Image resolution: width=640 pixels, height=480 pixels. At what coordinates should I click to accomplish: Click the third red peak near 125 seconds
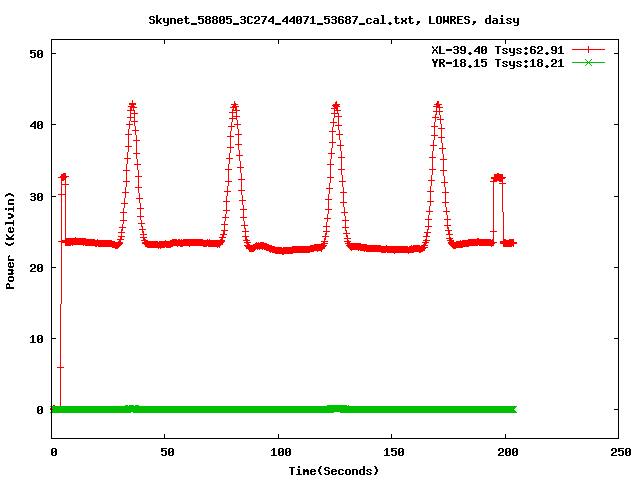click(336, 105)
